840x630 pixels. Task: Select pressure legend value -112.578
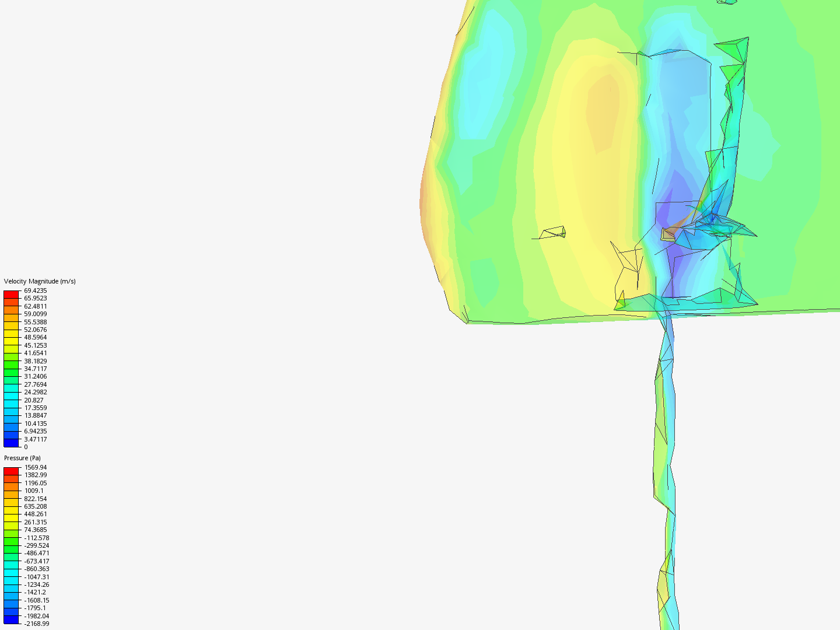click(x=37, y=538)
